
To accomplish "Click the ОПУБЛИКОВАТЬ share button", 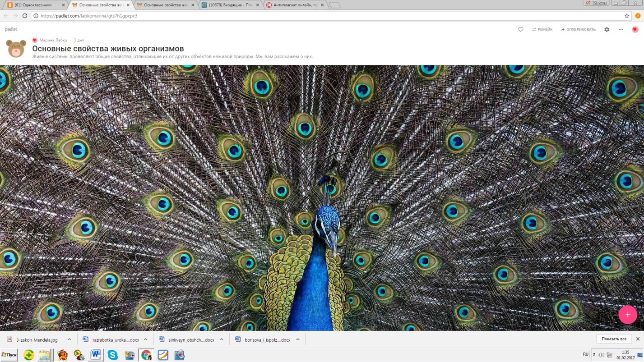I will (x=578, y=30).
